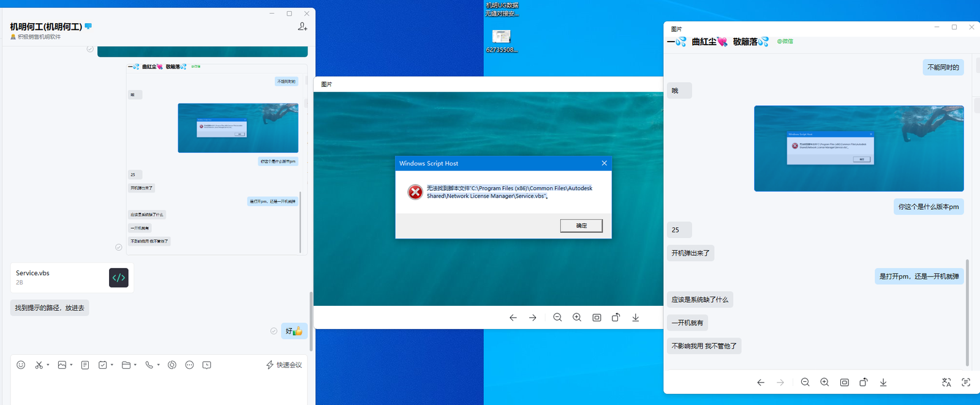The width and height of the screenshot is (980, 405).
Task: Select message 找到提示的路径，放进去
Action: click(x=50, y=308)
